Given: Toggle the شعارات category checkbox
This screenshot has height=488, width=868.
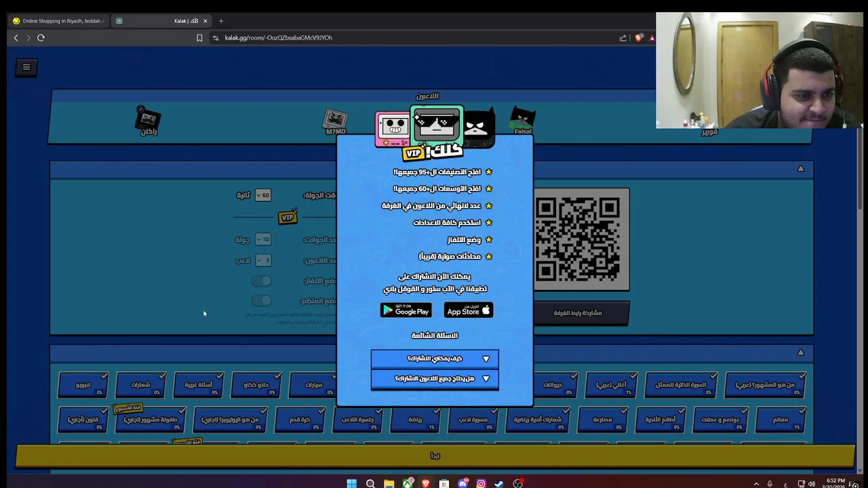Looking at the screenshot, I should tap(161, 376).
